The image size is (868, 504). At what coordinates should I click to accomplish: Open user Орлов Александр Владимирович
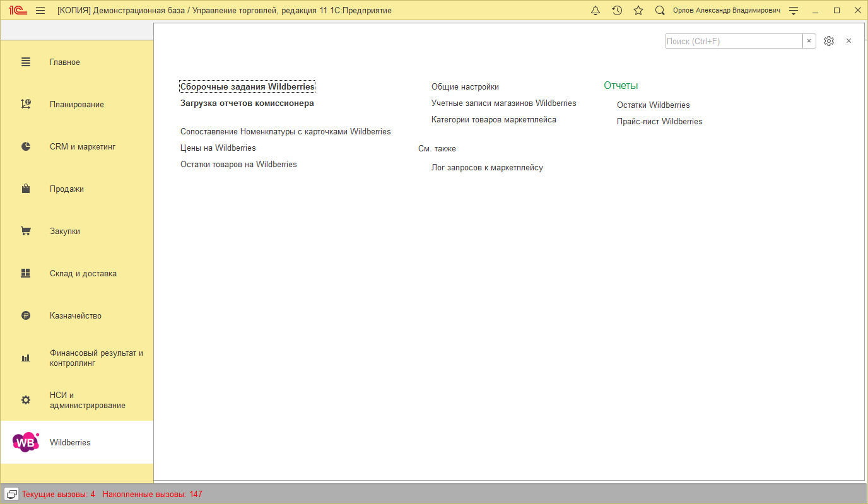coord(727,11)
